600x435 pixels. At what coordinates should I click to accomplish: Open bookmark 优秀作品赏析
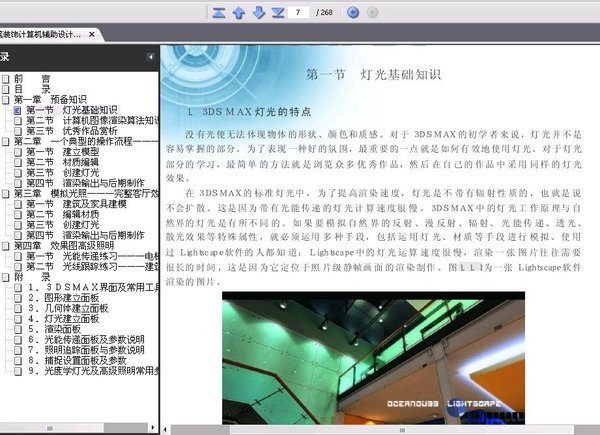point(72,131)
